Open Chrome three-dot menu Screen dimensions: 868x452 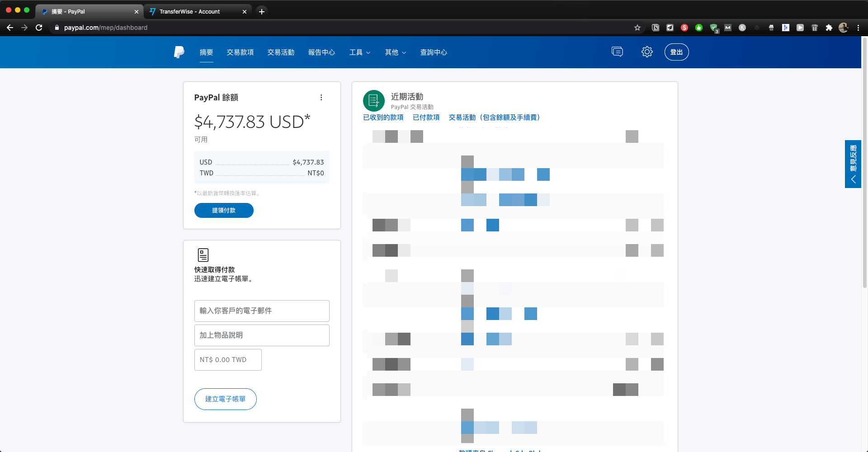click(x=858, y=28)
